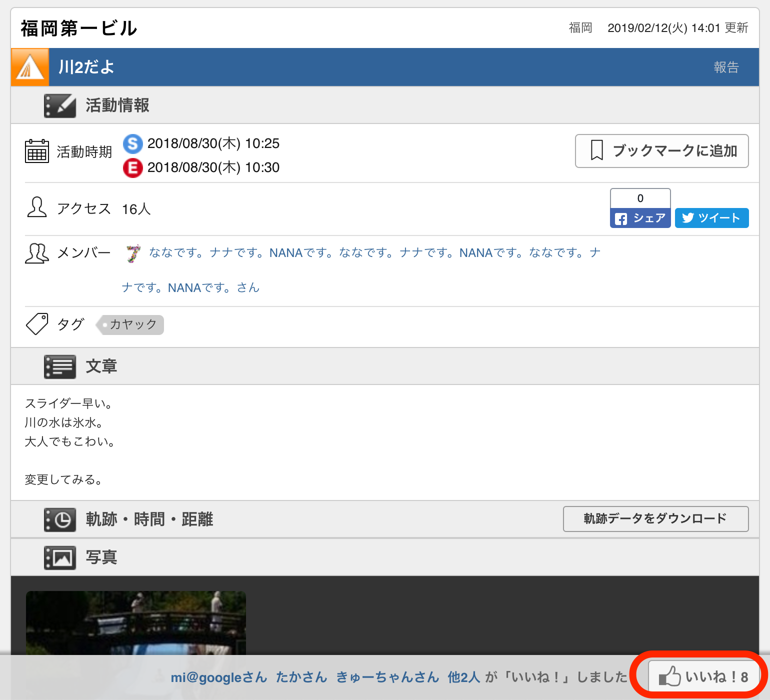Image resolution: width=770 pixels, height=700 pixels.
Task: Click the text line 変更してみる。
Action: [x=63, y=479]
